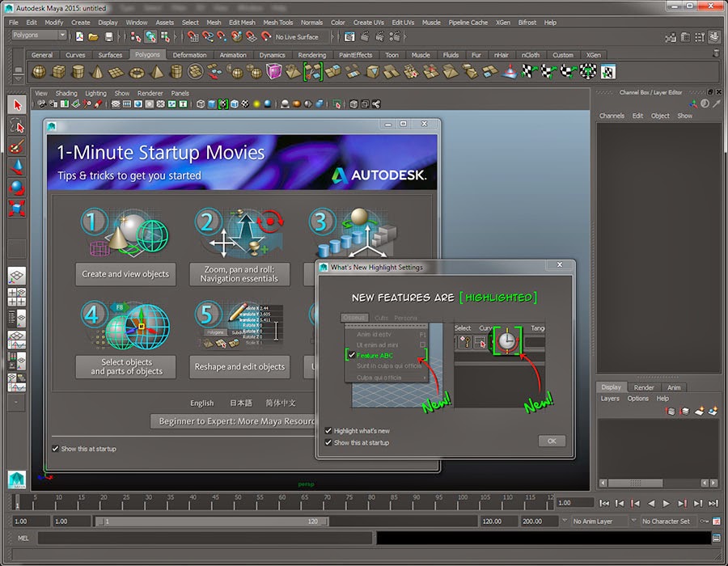Open the Mesh Tools menu
Screen dimensions: 728x566
(277, 23)
